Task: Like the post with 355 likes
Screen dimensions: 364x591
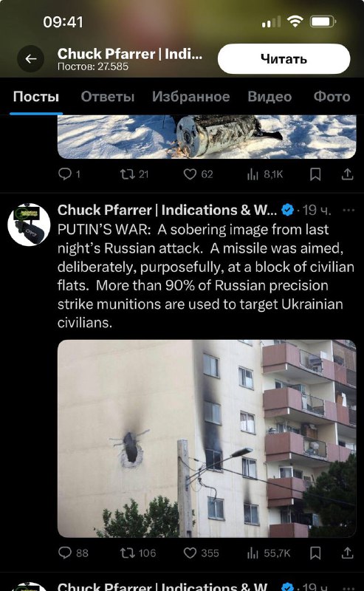Action: tap(201, 553)
